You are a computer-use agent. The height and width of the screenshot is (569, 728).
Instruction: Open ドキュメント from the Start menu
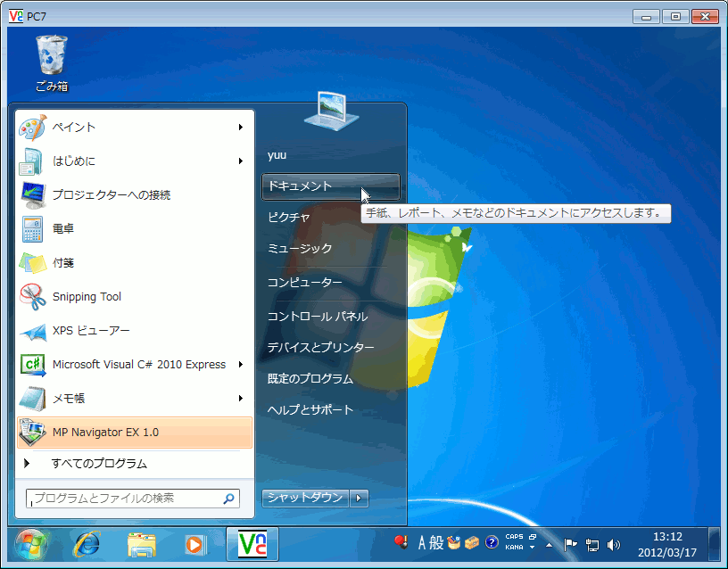click(x=303, y=186)
